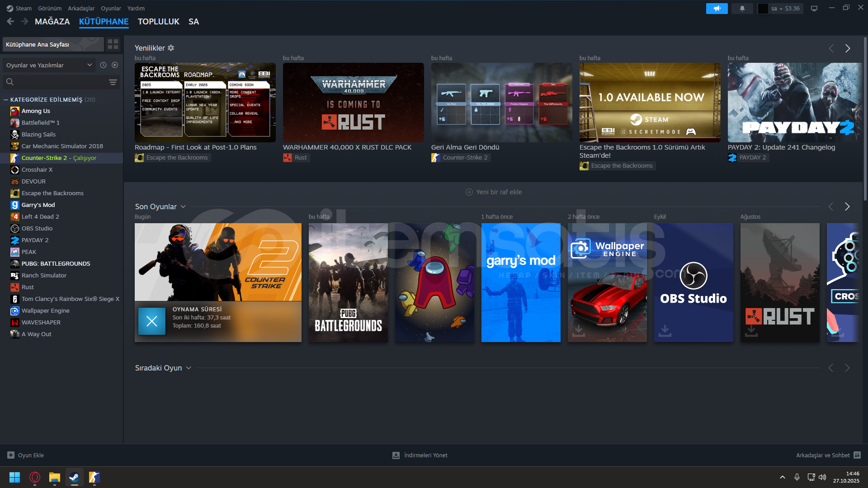Open the notifications bell
Screen dimensions: 868x488
click(x=742, y=9)
